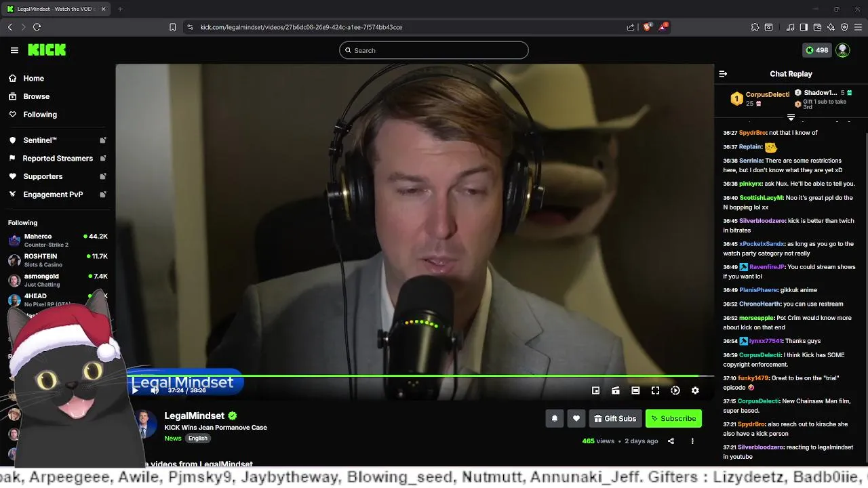Viewport: 868px width, 488px height.
Task: Open Reported Streamers sidebar item
Action: (56, 158)
